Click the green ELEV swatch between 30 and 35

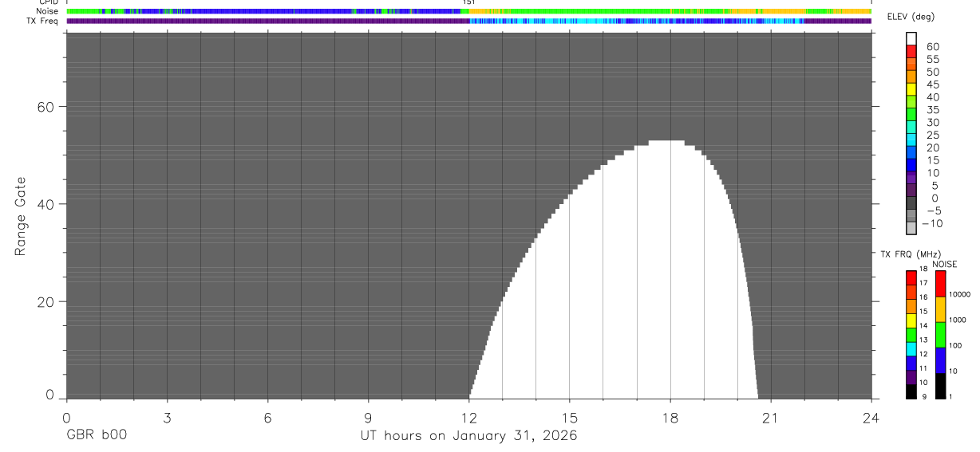[911, 116]
